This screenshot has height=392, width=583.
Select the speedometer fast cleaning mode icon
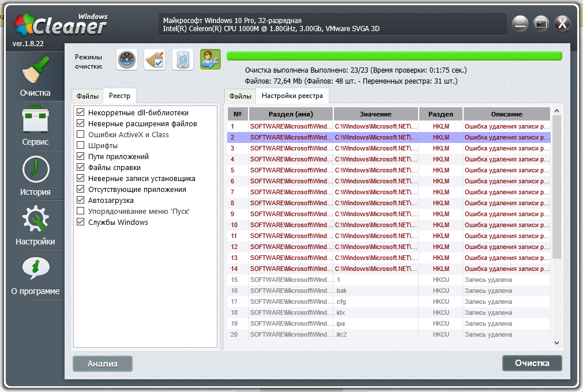coord(127,59)
